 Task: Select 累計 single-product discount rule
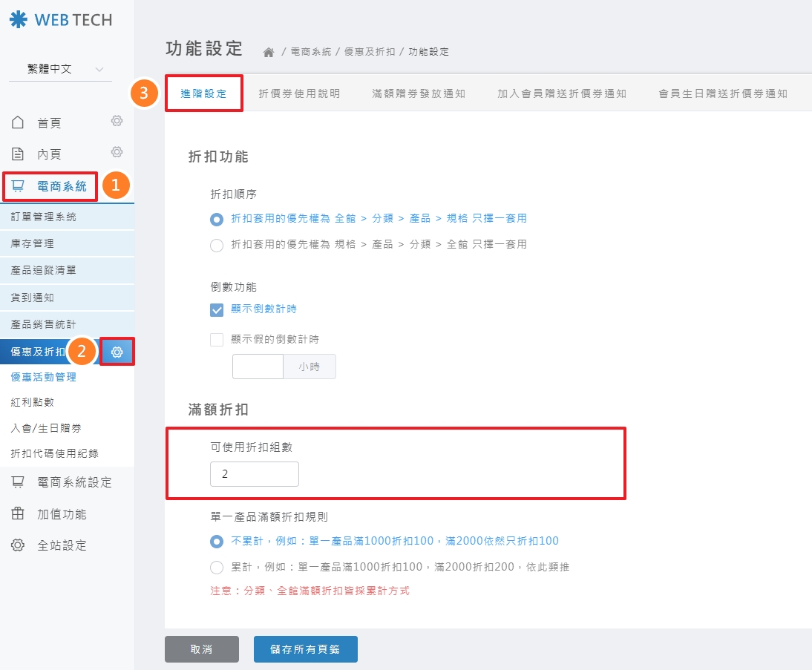[217, 568]
